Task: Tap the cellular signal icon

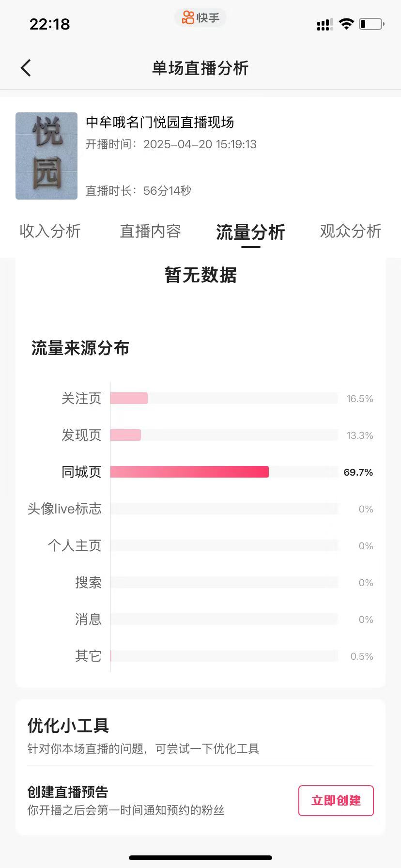Action: point(324,24)
